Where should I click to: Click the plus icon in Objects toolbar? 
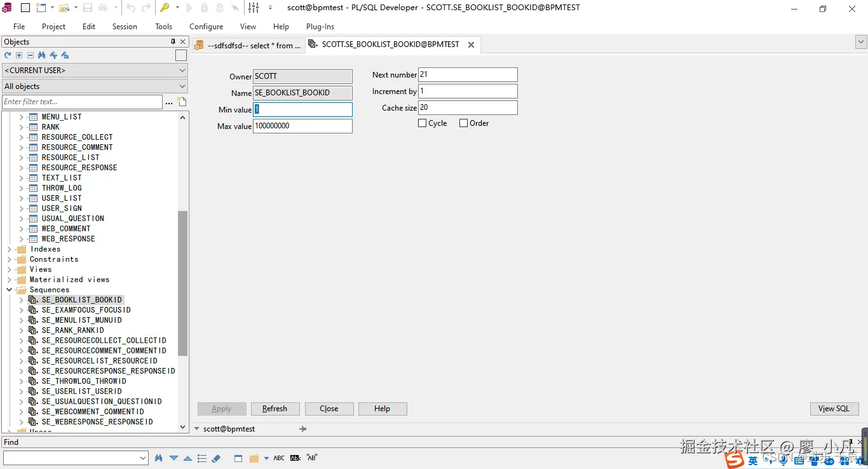19,55
